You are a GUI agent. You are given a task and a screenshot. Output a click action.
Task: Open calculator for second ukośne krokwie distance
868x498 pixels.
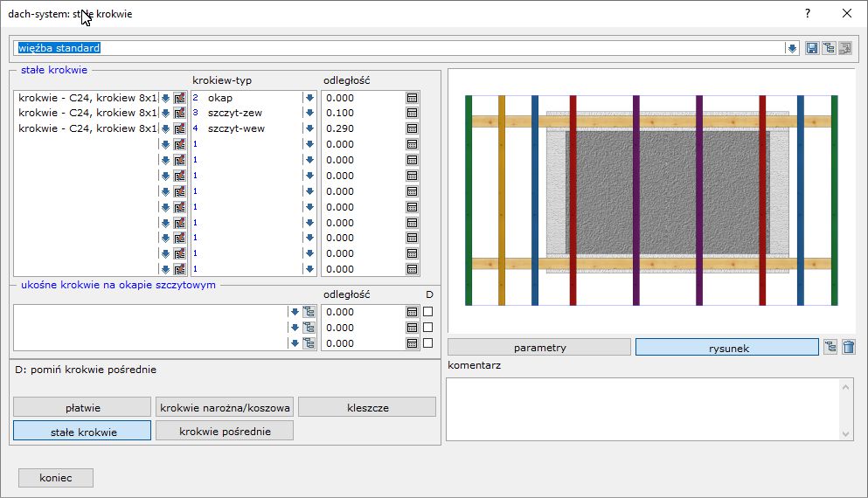[x=412, y=328]
